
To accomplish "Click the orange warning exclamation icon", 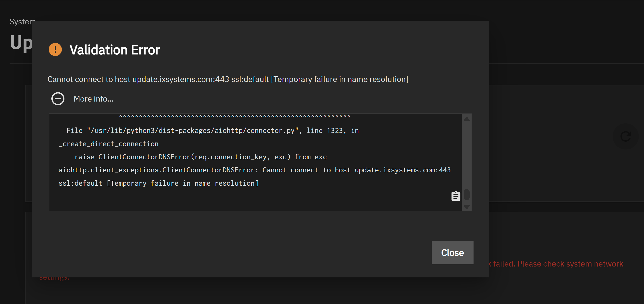I will point(55,49).
